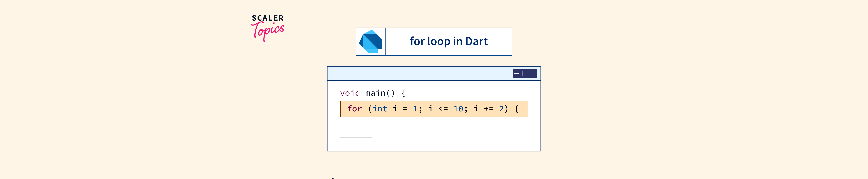Screen dimensions: 868x179
Task: Click 'main()' in the first code line
Action: pyautogui.click(x=380, y=93)
